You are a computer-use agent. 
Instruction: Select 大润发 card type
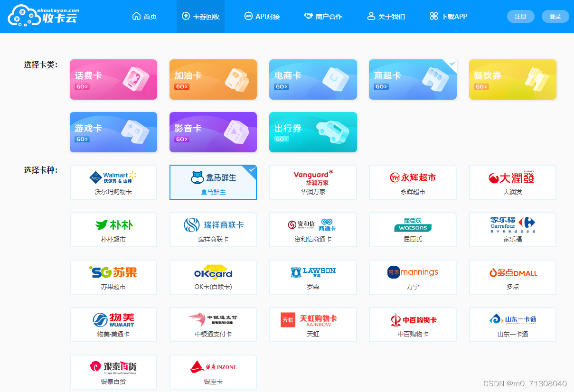[x=513, y=182]
